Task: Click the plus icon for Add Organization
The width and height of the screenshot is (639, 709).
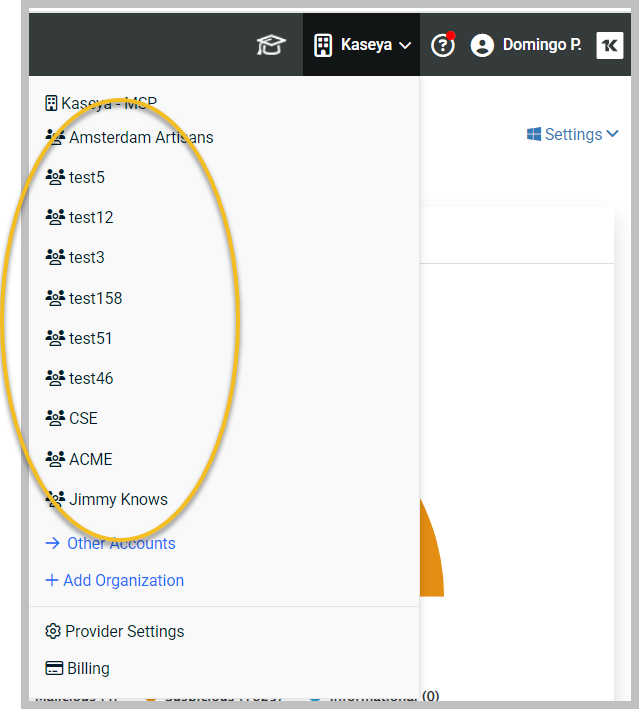Action: coord(52,580)
